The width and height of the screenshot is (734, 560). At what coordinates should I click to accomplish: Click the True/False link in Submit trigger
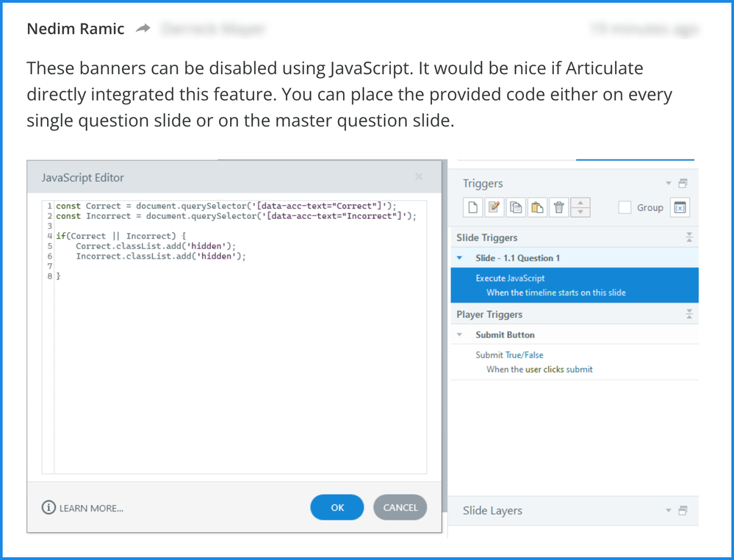pyautogui.click(x=524, y=355)
